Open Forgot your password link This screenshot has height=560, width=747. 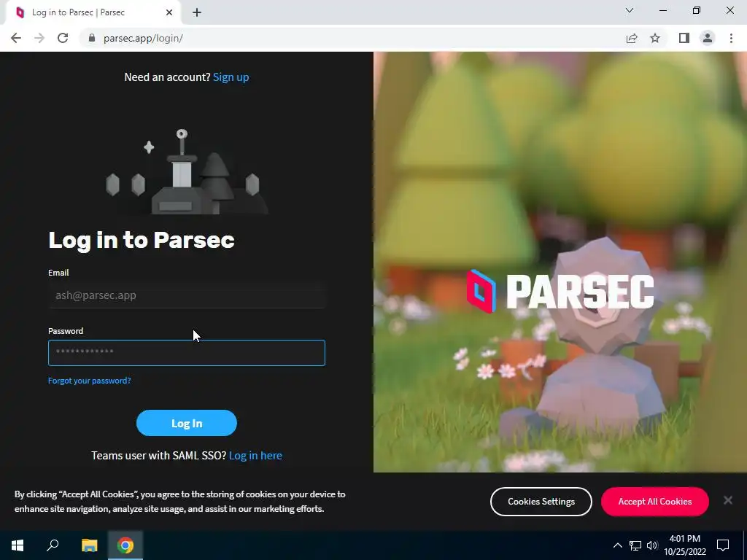[90, 381]
